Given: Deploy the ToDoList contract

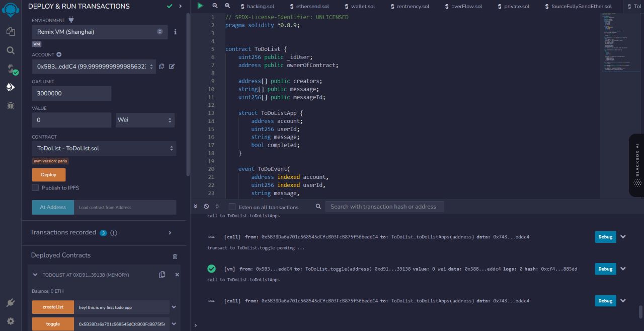Looking at the screenshot, I should (48, 174).
